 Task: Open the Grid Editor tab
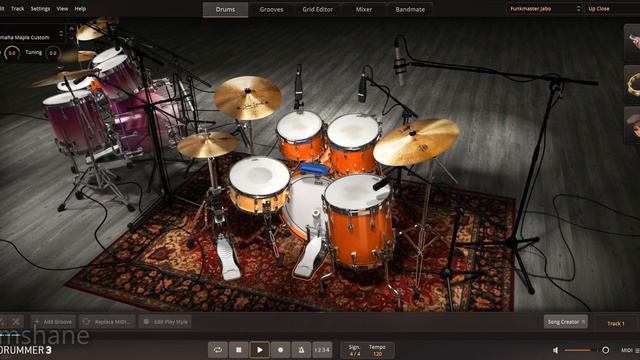point(318,9)
